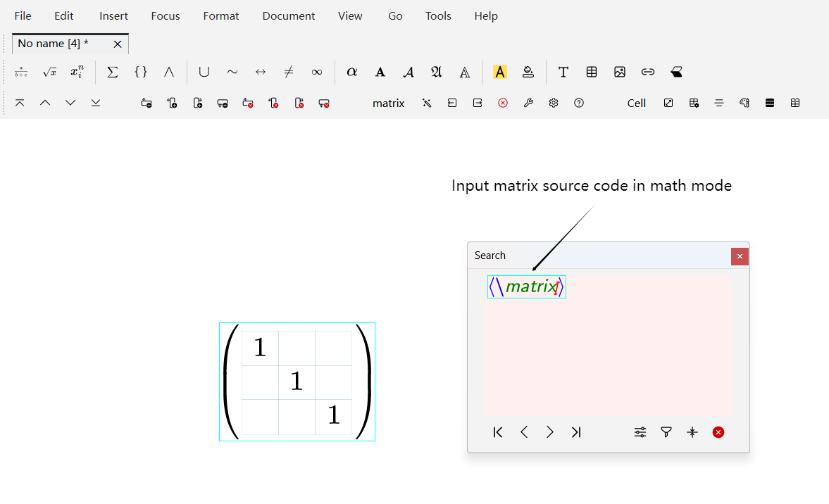
Task: Switch to the No name [4] tab
Action: tap(54, 44)
